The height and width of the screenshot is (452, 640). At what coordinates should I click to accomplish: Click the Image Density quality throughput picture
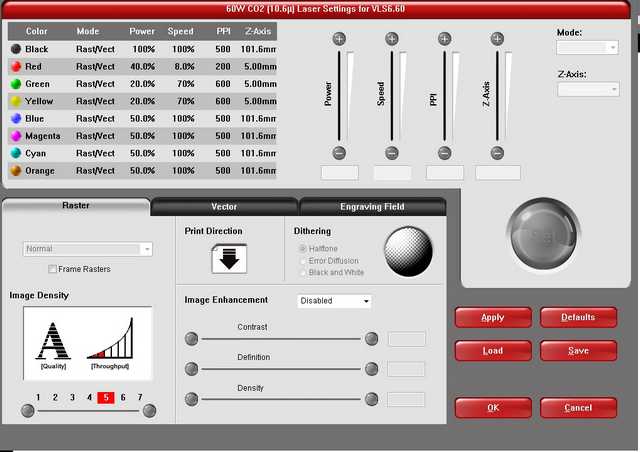(x=88, y=343)
